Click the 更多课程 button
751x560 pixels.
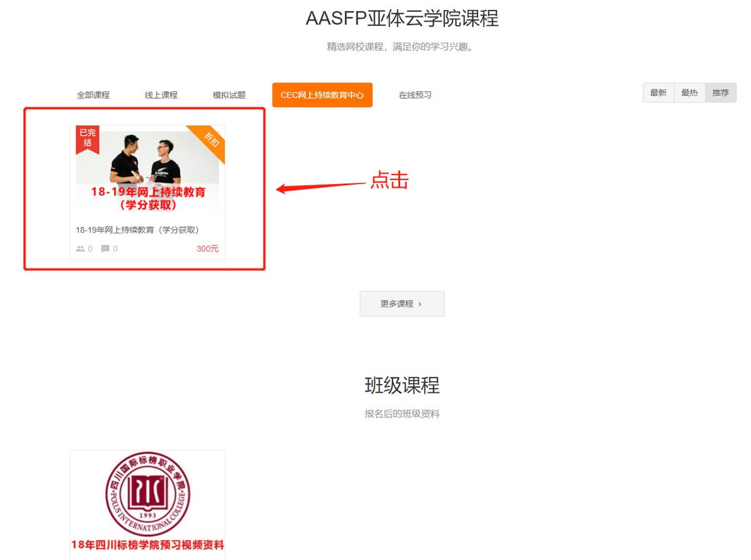[402, 303]
